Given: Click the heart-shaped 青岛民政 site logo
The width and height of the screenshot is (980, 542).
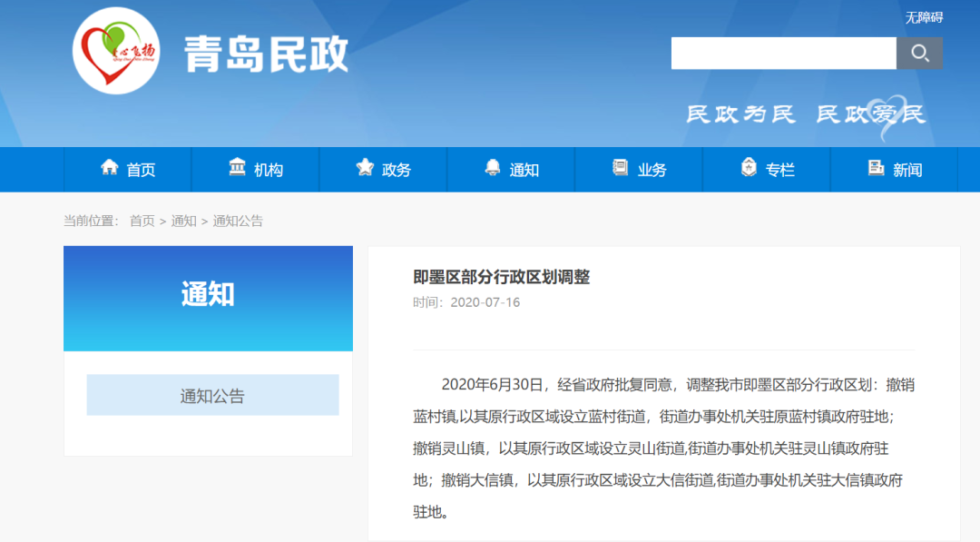Looking at the screenshot, I should [x=114, y=51].
